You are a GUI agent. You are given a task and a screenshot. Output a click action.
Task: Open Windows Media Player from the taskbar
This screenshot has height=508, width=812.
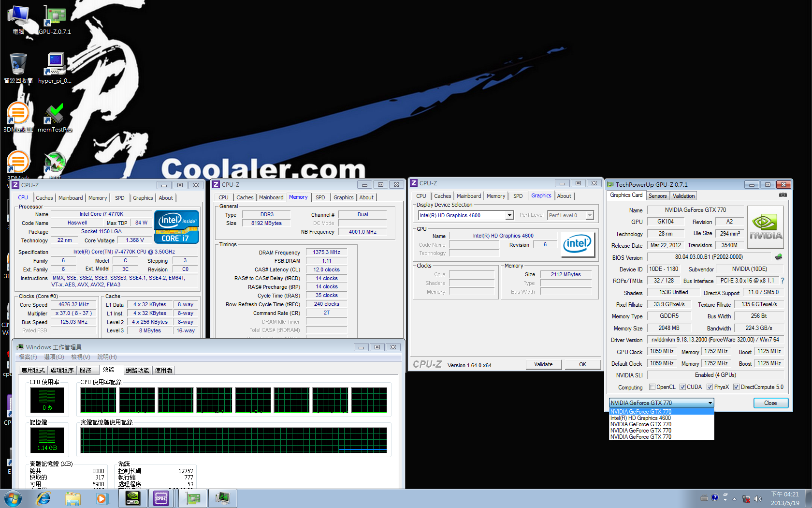pos(101,498)
